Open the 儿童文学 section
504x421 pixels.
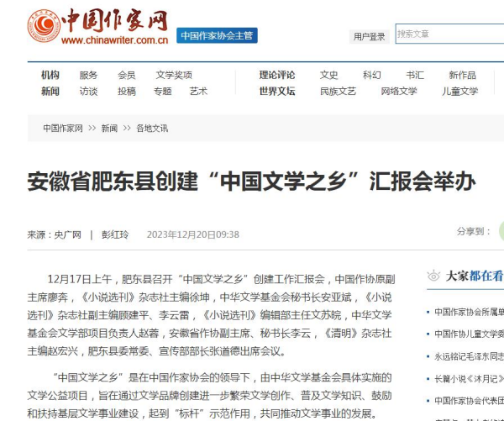(460, 92)
